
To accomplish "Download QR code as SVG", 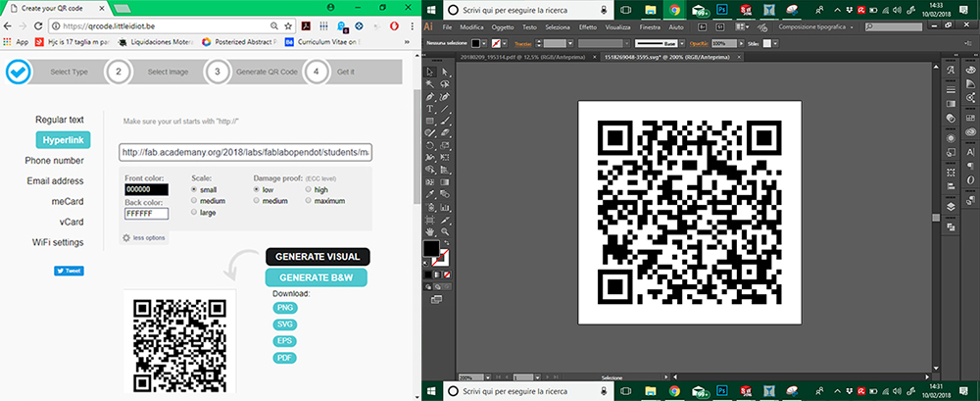I will click(284, 325).
